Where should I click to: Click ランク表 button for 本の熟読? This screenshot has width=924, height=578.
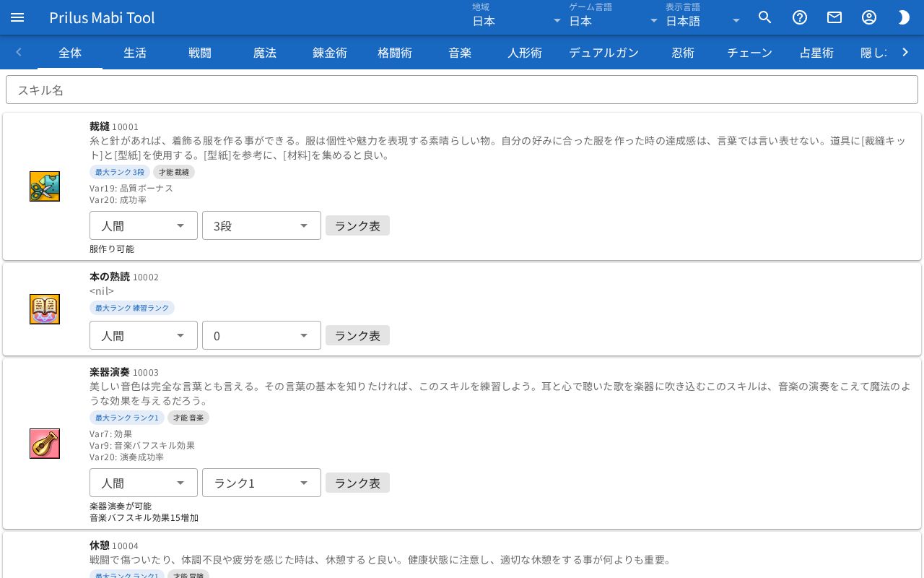pos(357,335)
